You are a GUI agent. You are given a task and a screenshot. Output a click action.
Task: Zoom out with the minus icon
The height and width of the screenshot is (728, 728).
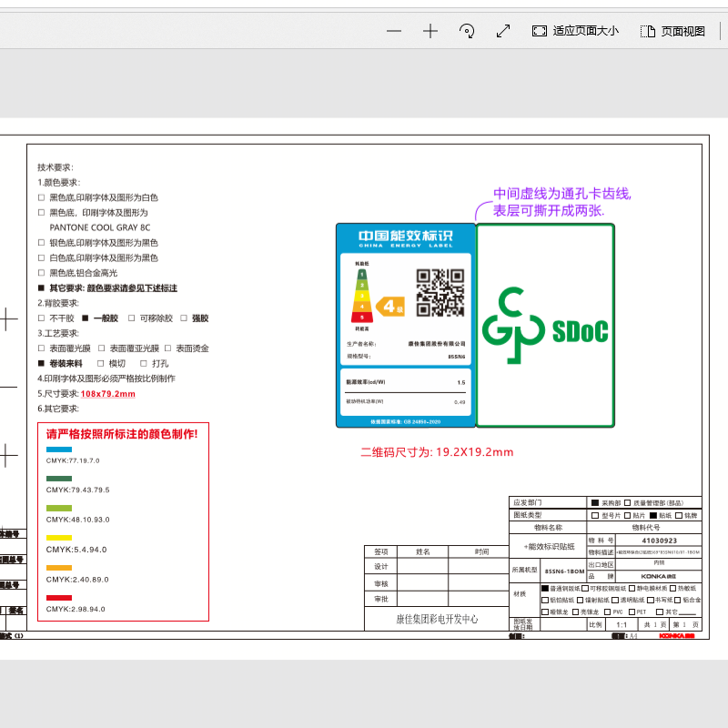pos(394,31)
